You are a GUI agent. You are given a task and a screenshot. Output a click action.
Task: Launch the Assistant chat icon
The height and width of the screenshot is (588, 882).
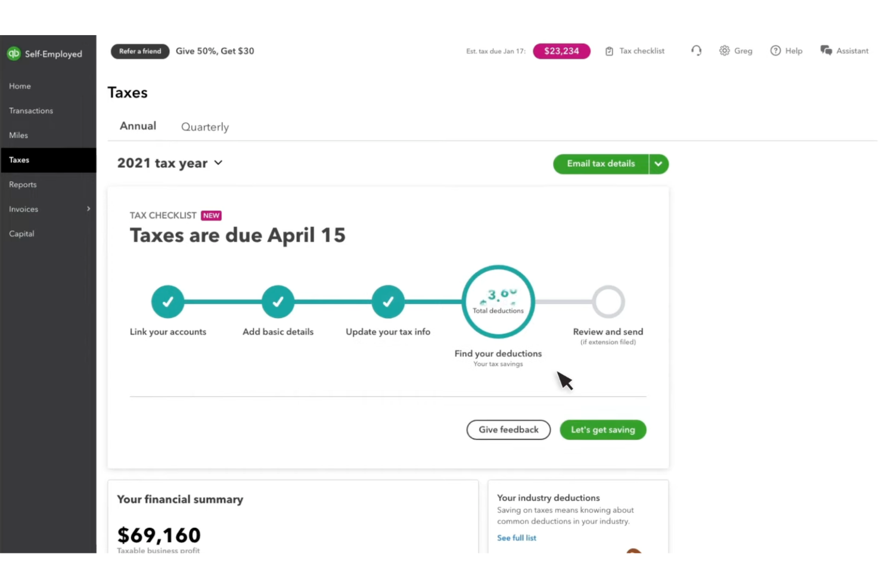point(827,51)
